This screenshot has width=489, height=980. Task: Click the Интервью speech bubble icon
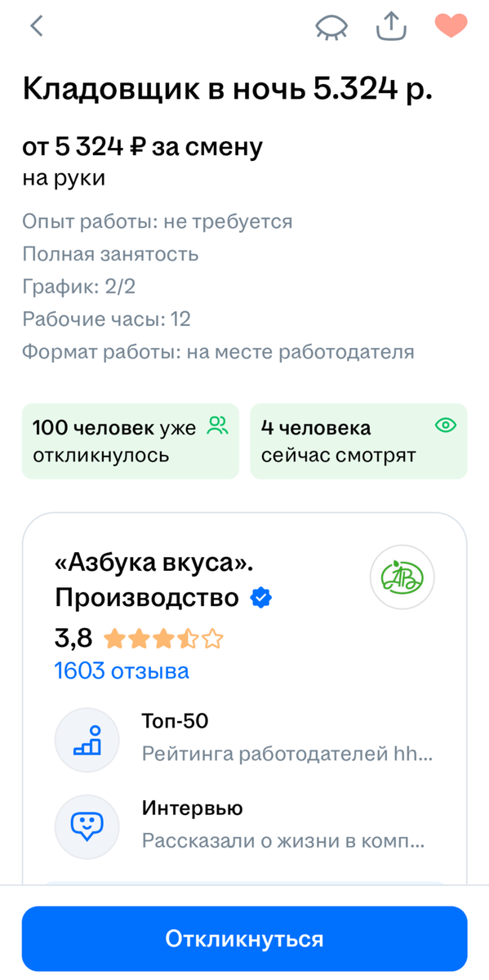87,826
